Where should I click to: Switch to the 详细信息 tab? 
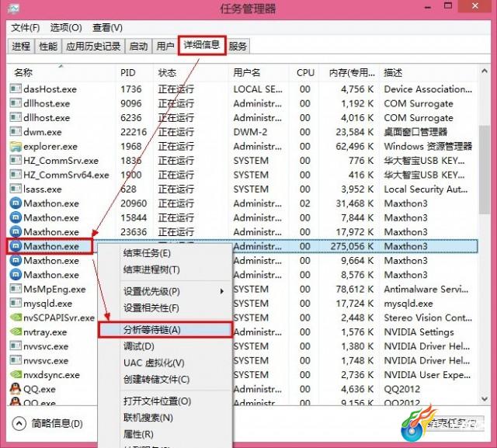[202, 45]
